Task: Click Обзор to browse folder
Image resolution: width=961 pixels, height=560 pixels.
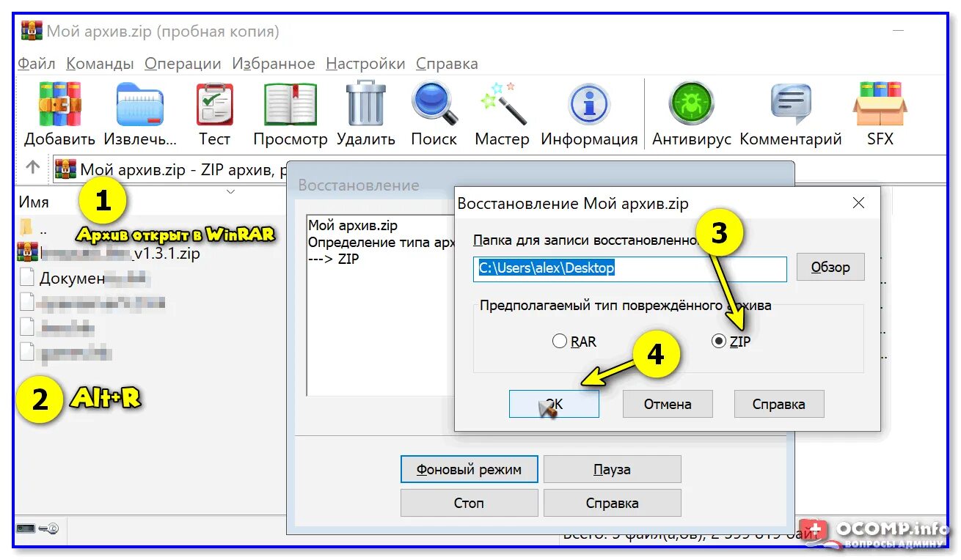Action: (830, 268)
